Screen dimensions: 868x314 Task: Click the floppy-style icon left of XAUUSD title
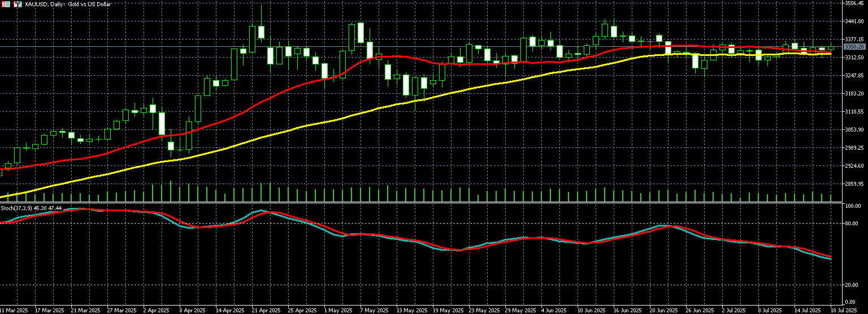point(17,4)
